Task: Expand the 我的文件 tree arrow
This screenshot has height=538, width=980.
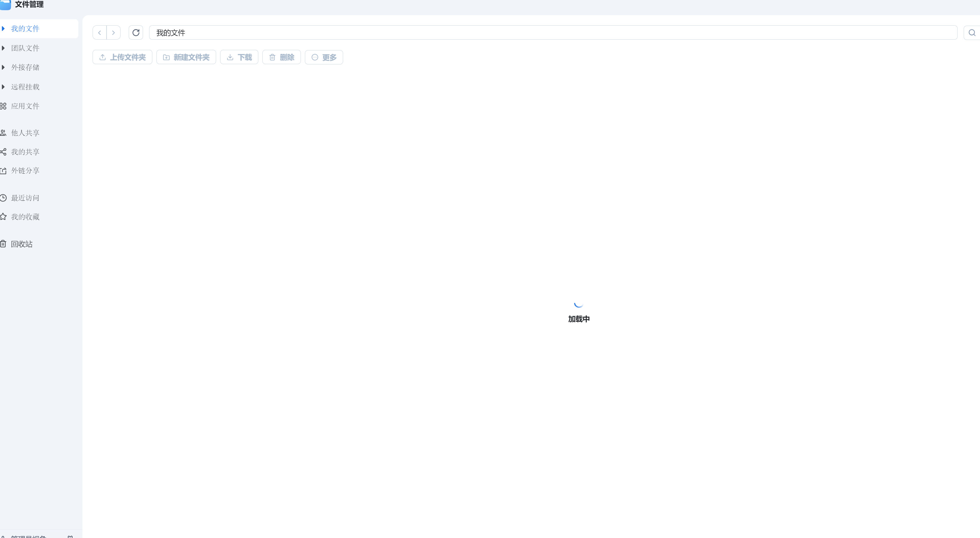Action: pyautogui.click(x=3, y=29)
